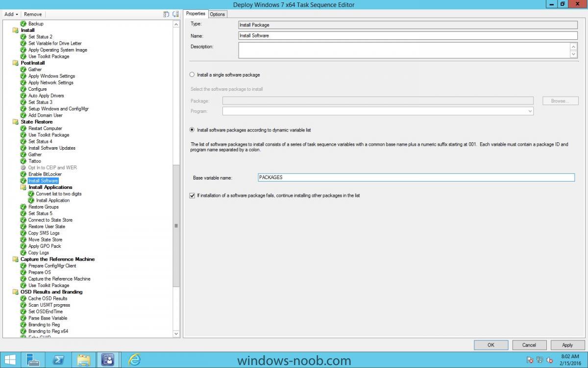Click the folder icon for OSD Results and Branding
Image resolution: width=588 pixels, height=368 pixels.
(15, 292)
